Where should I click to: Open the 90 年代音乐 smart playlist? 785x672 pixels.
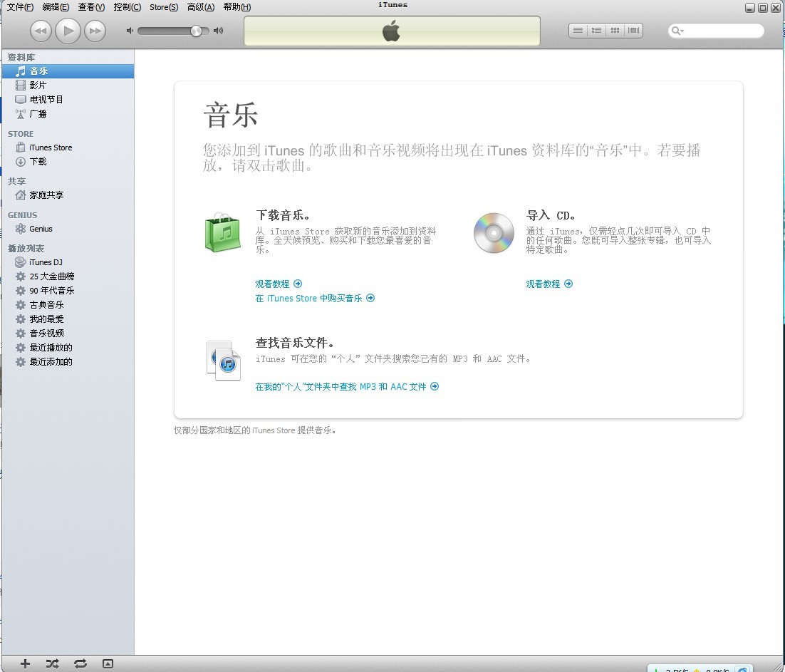coord(68,291)
